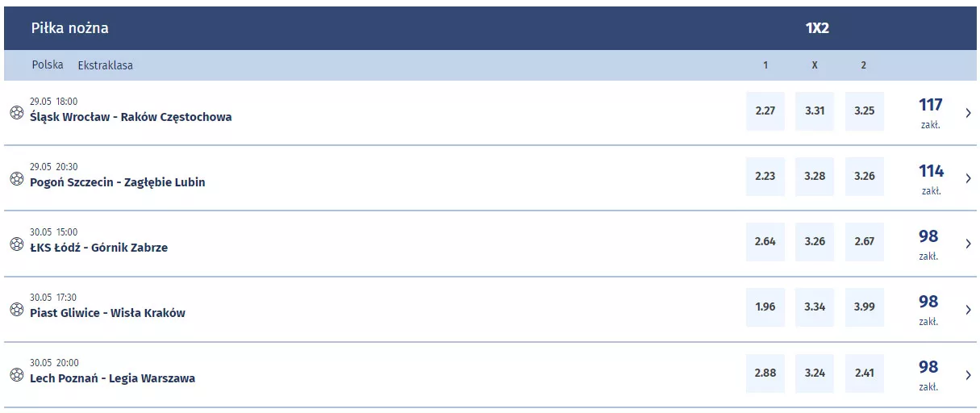Click soccer ball icon beside Lech Poznań match

[x=17, y=374]
